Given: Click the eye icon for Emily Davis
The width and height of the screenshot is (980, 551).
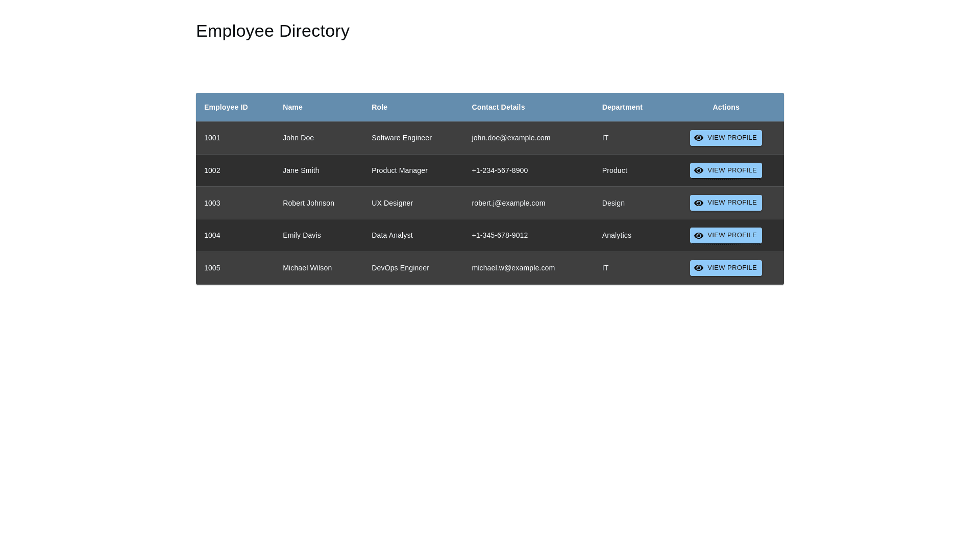Looking at the screenshot, I should [698, 236].
